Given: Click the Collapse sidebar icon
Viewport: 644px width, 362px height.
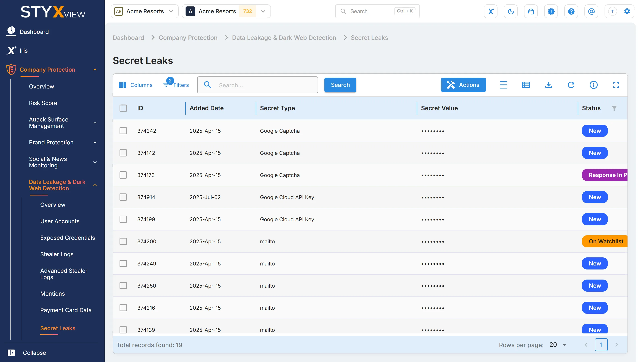Looking at the screenshot, I should click(x=11, y=353).
